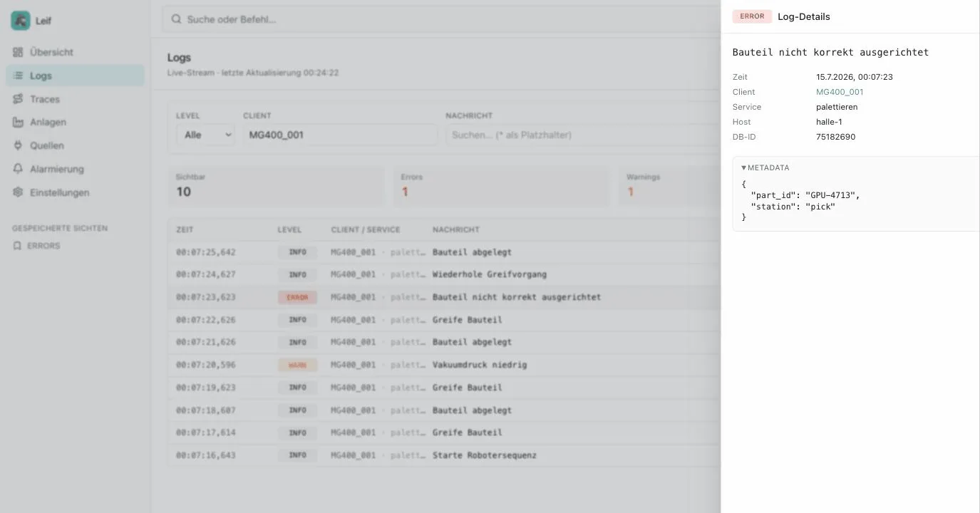Open Alarmierung settings page

tap(75, 169)
